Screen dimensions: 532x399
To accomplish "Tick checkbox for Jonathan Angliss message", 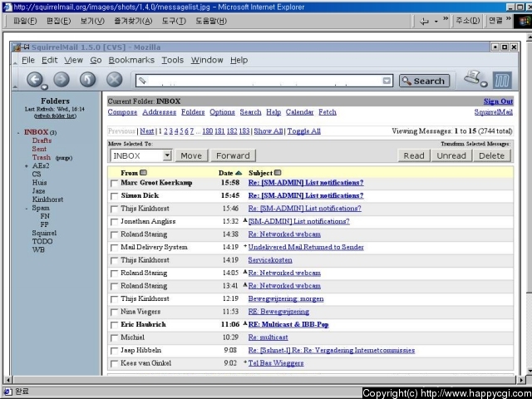I will click(115, 222).
